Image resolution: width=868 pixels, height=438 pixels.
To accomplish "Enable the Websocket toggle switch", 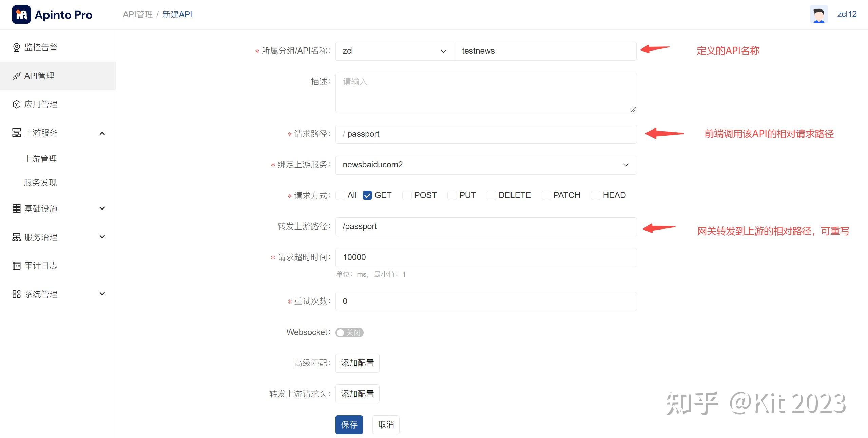I will tap(349, 333).
